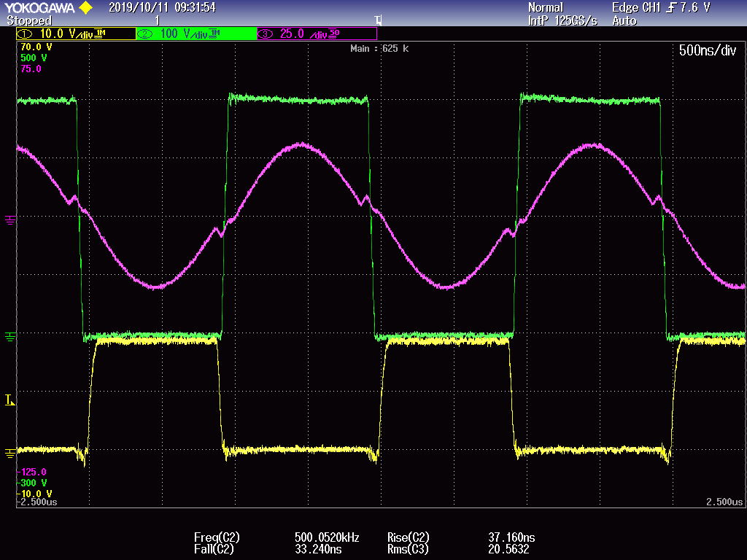Open the Auto trigger mode setting

[x=624, y=21]
